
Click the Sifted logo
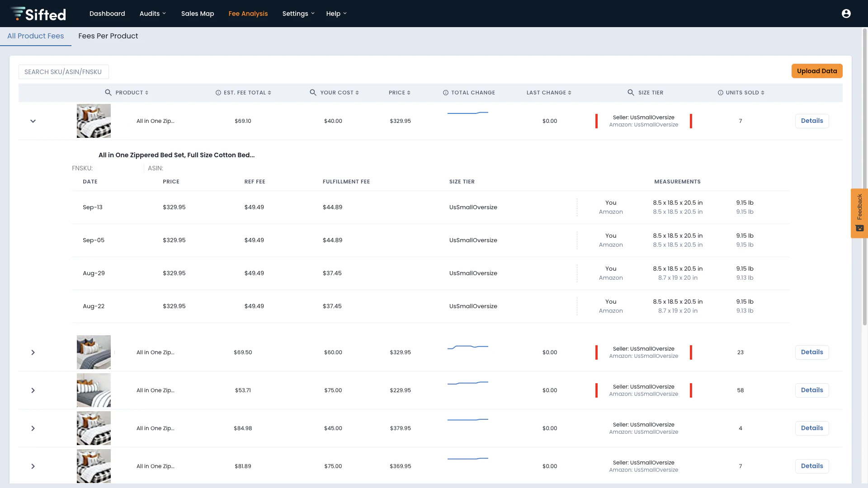(x=38, y=14)
